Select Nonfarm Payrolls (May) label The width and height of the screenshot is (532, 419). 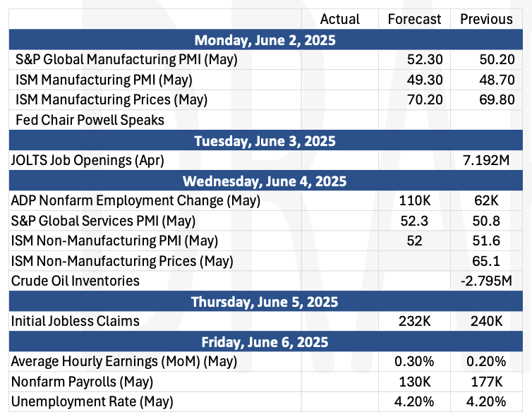pyautogui.click(x=82, y=382)
